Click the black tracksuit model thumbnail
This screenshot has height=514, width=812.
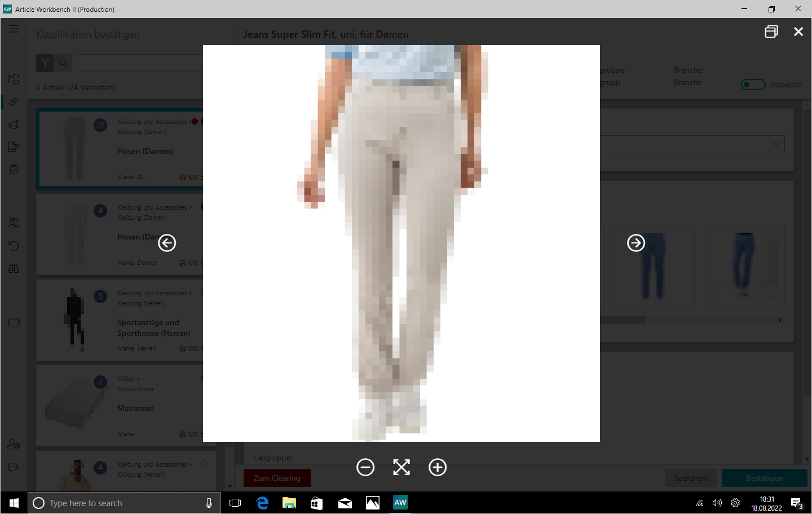(74, 320)
